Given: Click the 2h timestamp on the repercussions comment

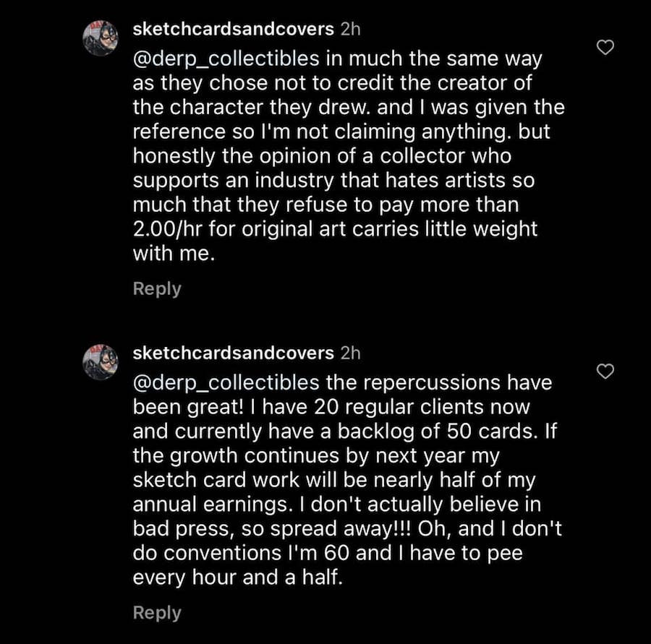Looking at the screenshot, I should click(350, 353).
